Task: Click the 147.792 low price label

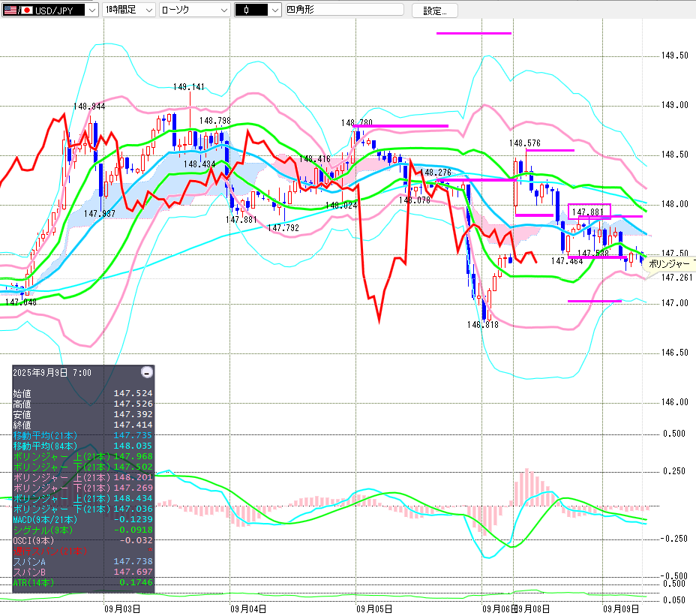Action: (x=283, y=228)
